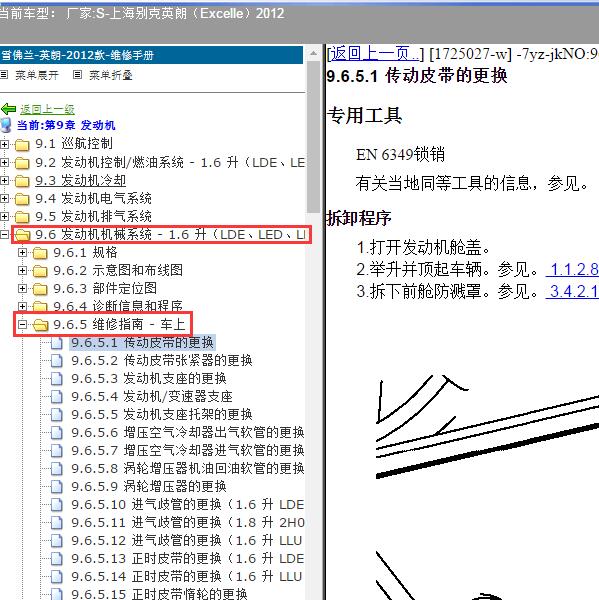
Task: Open 9.6.5.8 涡轮增压器机油回油软管的更换
Action: (188, 469)
